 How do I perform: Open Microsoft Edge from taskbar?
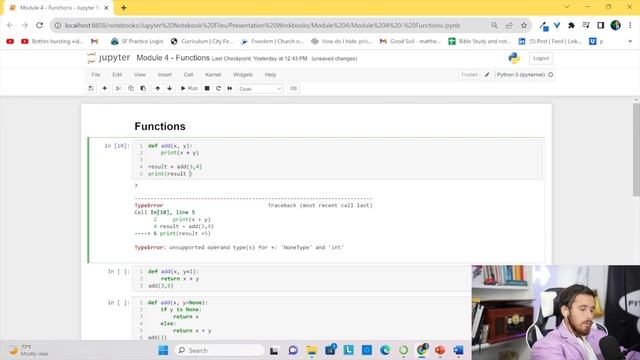click(x=385, y=350)
